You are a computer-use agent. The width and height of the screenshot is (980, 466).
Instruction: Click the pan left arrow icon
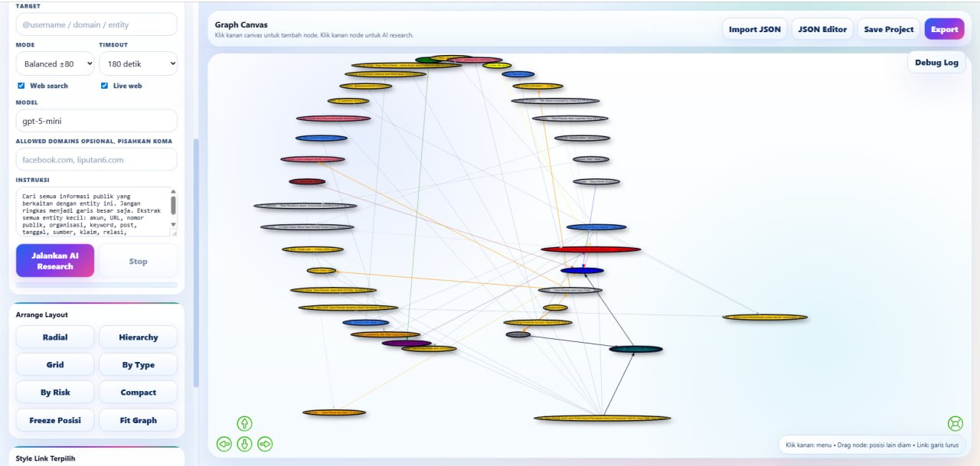click(x=224, y=444)
